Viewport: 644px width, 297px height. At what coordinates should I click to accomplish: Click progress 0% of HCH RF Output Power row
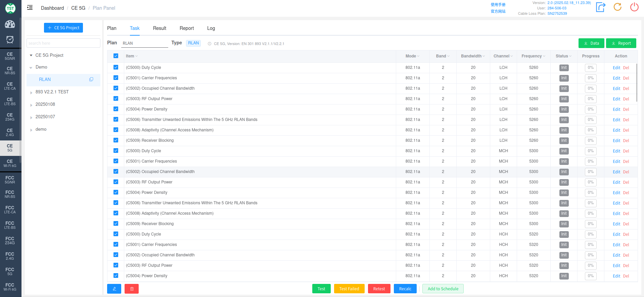click(x=591, y=265)
